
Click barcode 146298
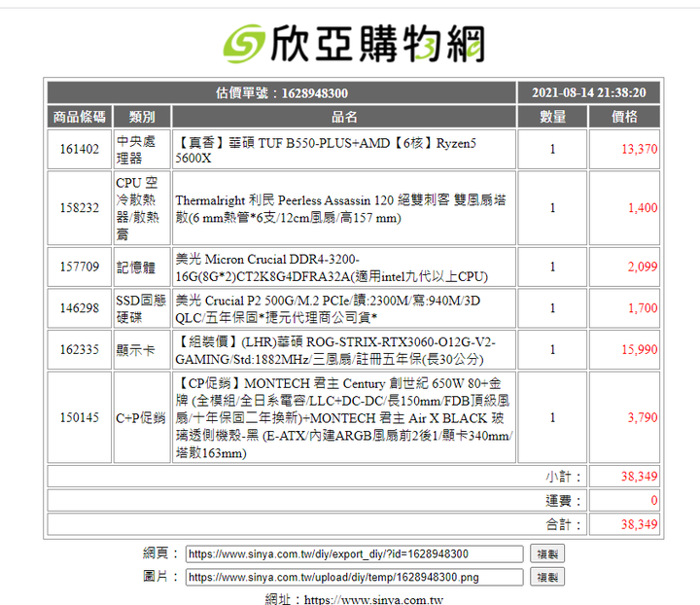click(80, 308)
